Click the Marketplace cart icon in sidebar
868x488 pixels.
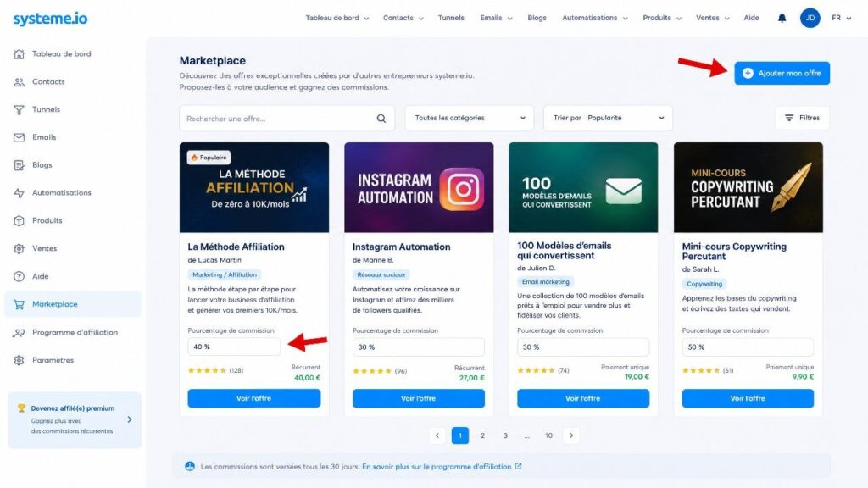coord(19,304)
